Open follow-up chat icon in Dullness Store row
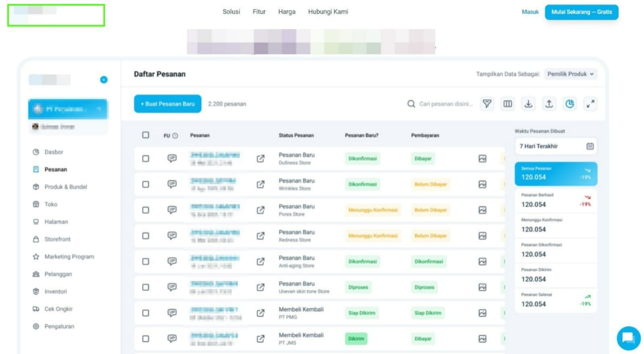 [172, 158]
